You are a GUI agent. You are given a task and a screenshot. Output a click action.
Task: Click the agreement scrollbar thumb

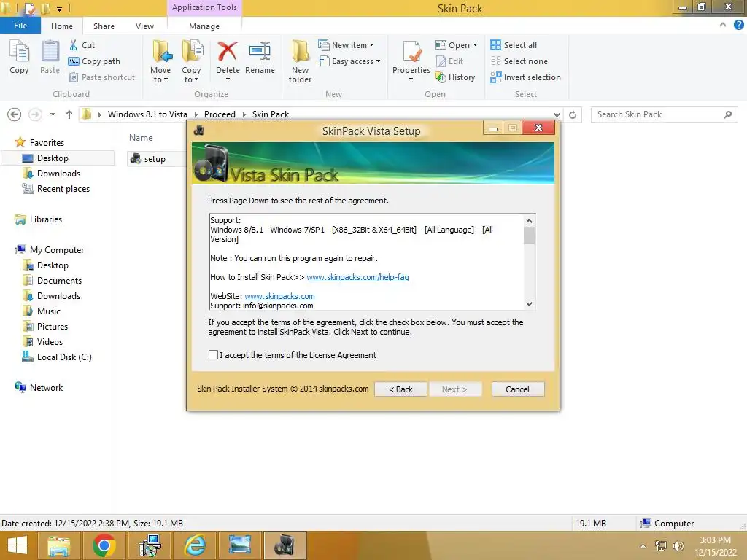[x=529, y=236]
